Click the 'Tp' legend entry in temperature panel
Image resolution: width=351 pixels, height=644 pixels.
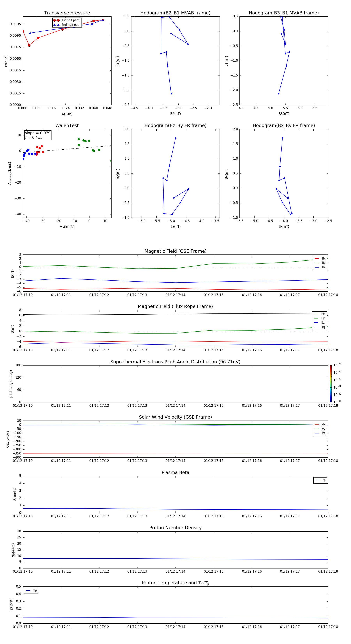coord(31,591)
